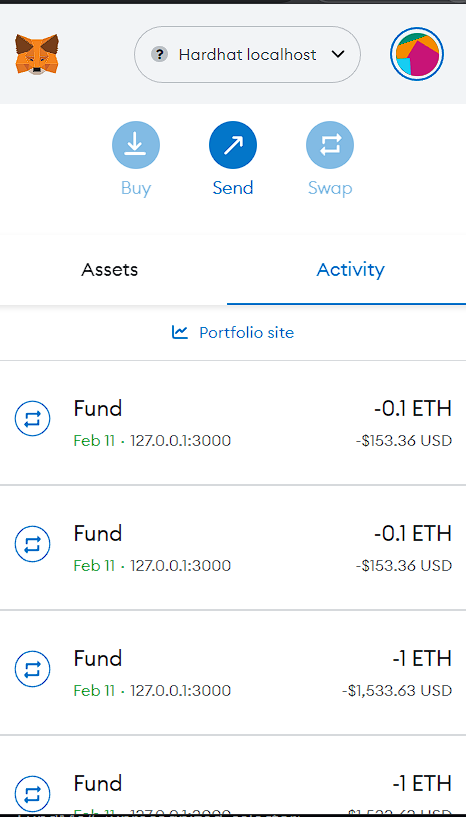Screen dimensions: 466x817
Task: Open the first -0.1 ETH Fund transaction
Action: (233, 423)
